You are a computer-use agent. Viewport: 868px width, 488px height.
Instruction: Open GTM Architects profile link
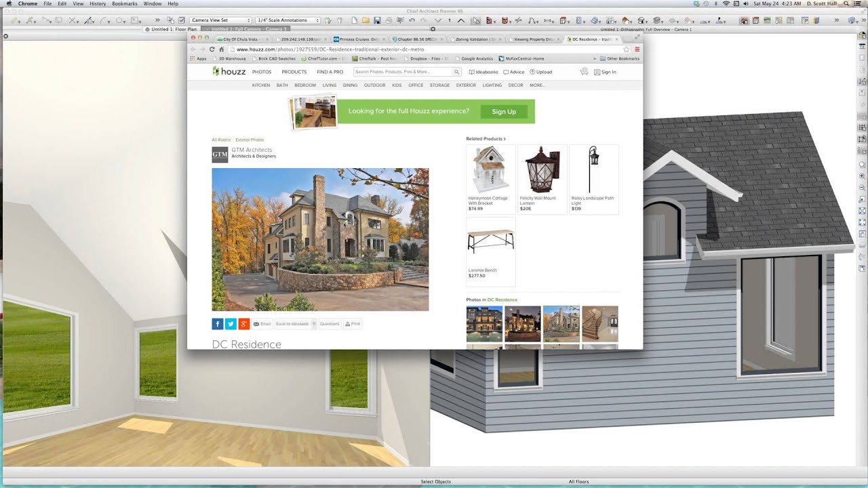pos(252,150)
